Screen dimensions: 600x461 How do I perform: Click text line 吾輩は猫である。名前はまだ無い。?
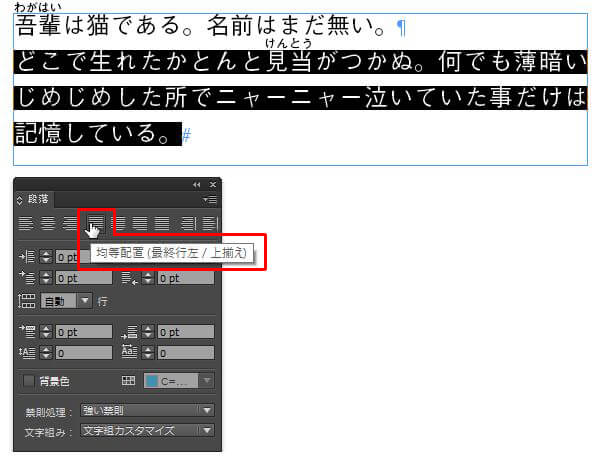point(200,26)
